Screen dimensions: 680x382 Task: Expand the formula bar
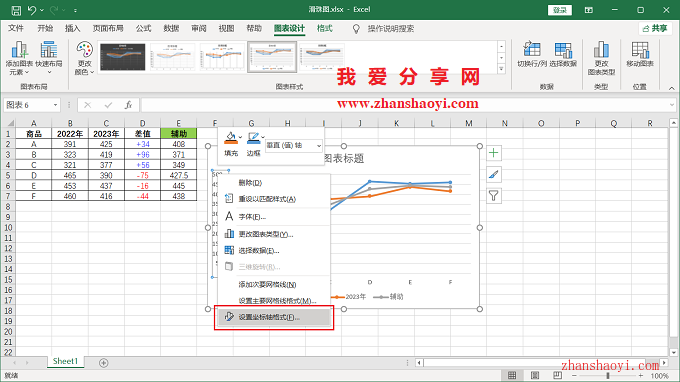[672, 105]
